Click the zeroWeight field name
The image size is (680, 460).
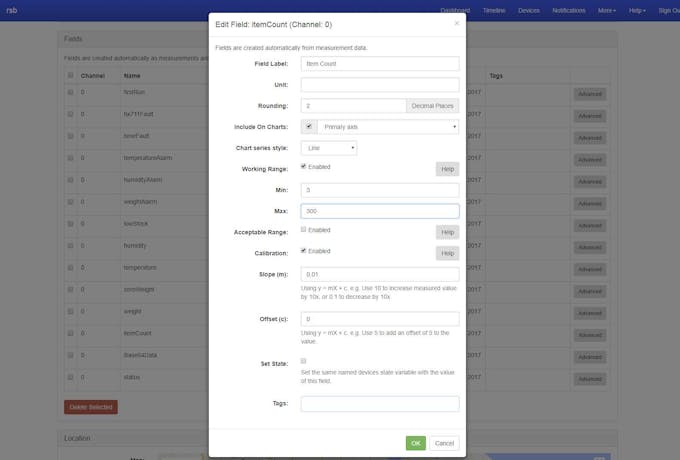click(x=139, y=289)
